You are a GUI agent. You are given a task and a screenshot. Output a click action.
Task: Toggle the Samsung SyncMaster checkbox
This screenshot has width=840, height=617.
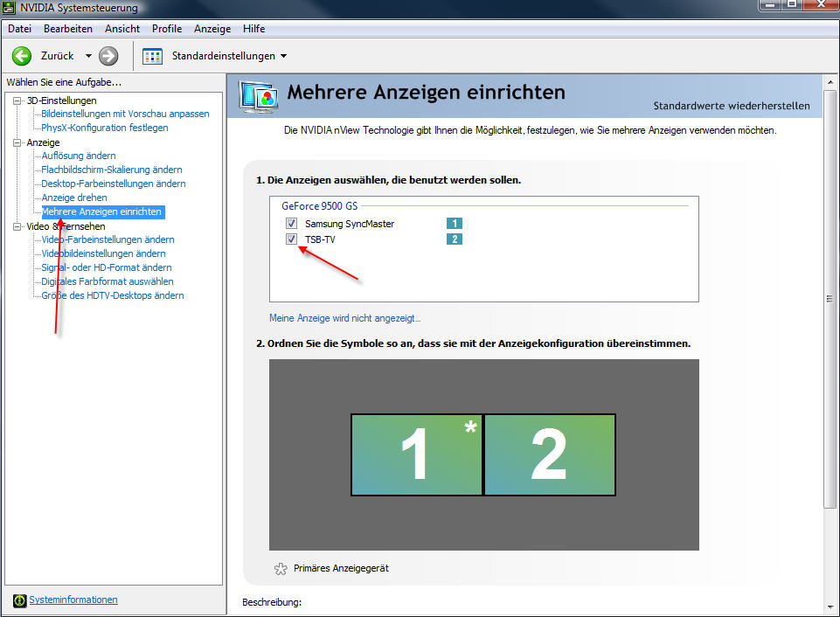pyautogui.click(x=291, y=224)
